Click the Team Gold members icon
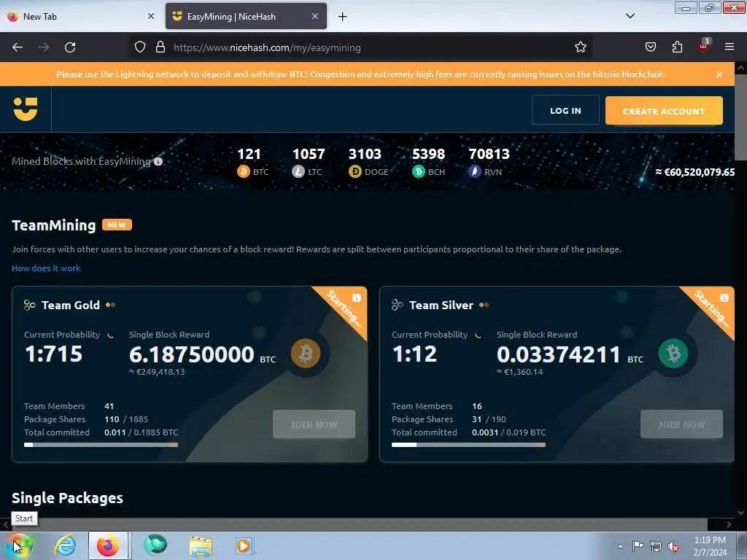The width and height of the screenshot is (747, 560). [x=29, y=306]
